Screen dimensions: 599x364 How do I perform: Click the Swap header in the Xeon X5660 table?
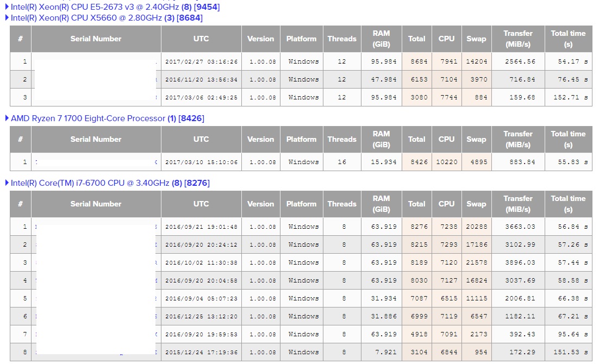[x=476, y=39]
